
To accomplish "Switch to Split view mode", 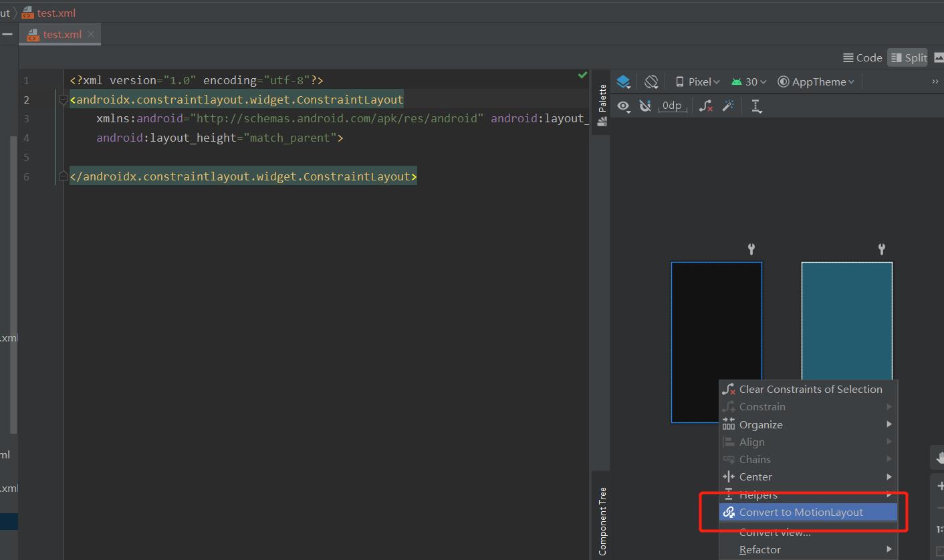I will 909,58.
